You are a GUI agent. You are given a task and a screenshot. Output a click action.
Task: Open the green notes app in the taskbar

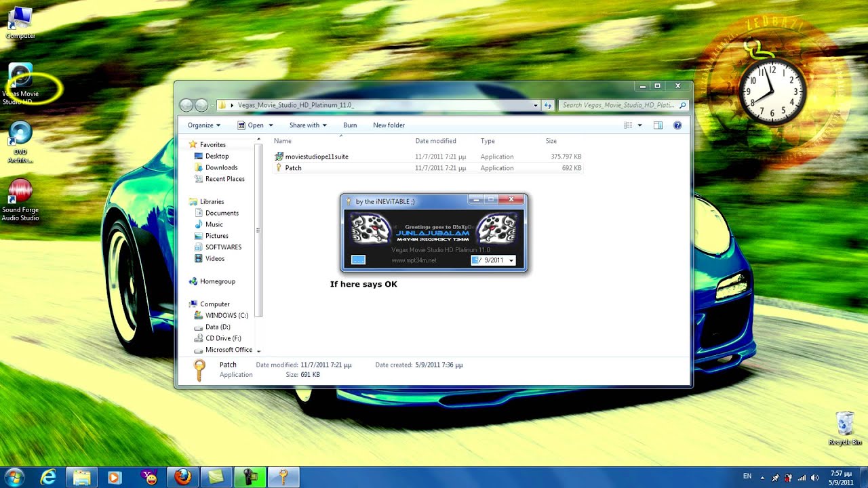point(216,477)
